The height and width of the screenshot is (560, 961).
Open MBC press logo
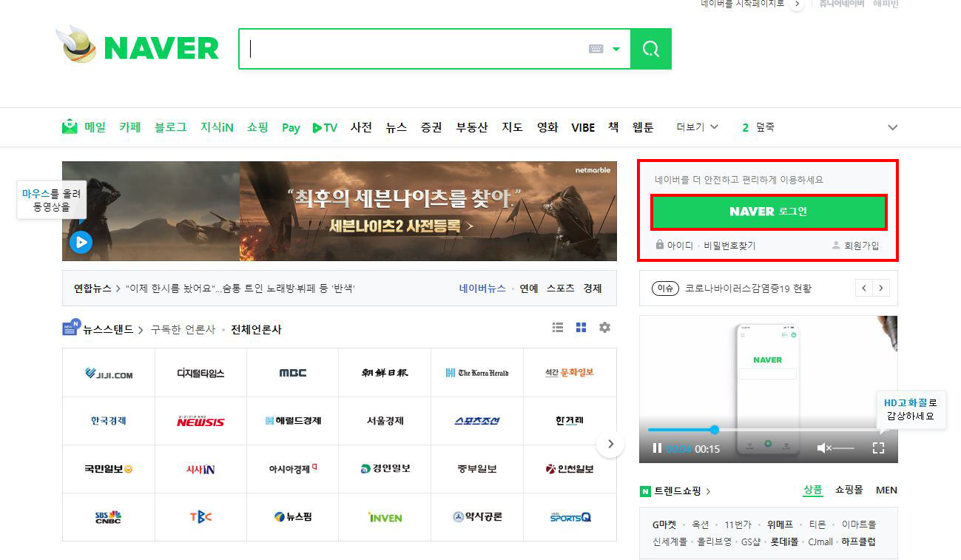pos(292,373)
